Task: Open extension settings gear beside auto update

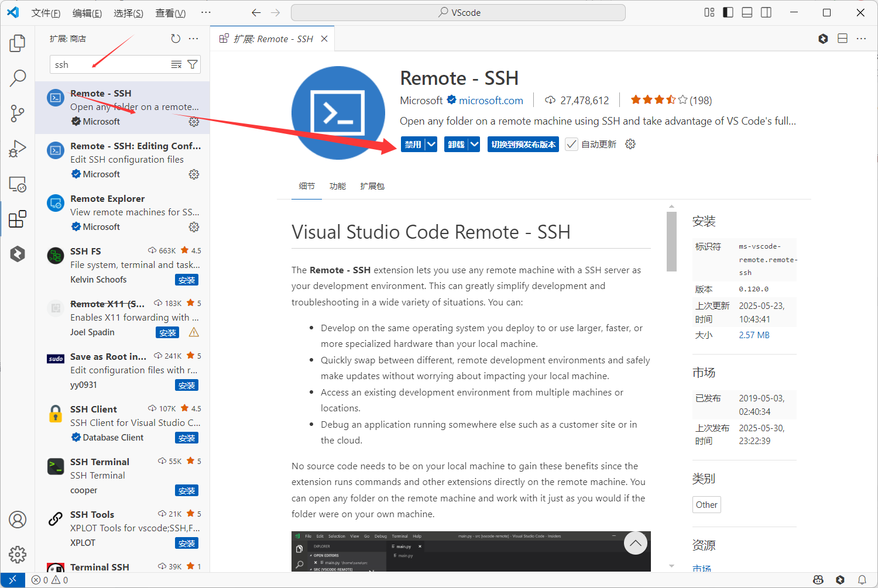Action: 630,144
